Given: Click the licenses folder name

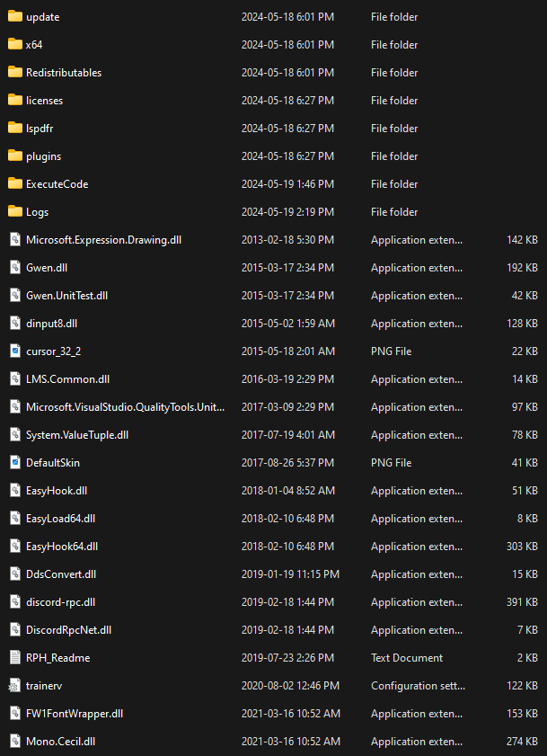Looking at the screenshot, I should (44, 101).
